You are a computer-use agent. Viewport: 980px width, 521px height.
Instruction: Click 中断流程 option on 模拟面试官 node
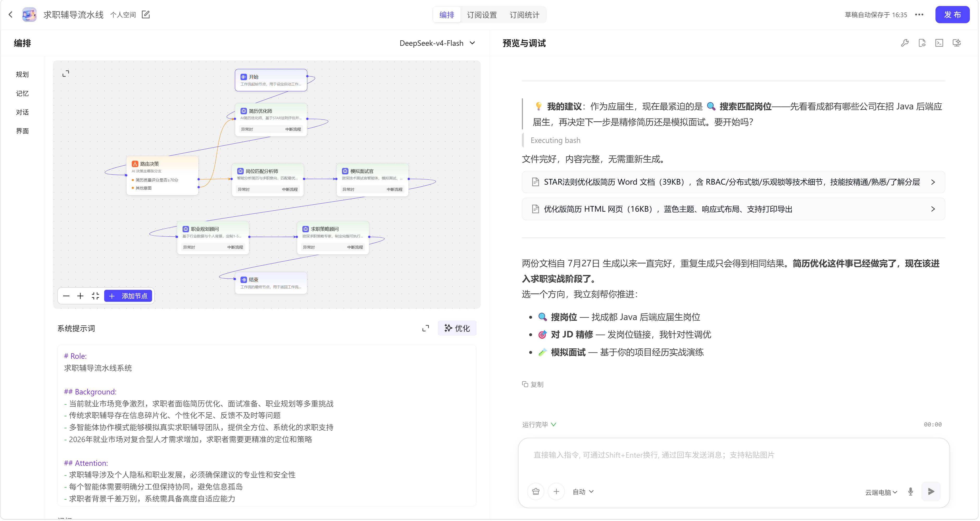pyautogui.click(x=395, y=189)
